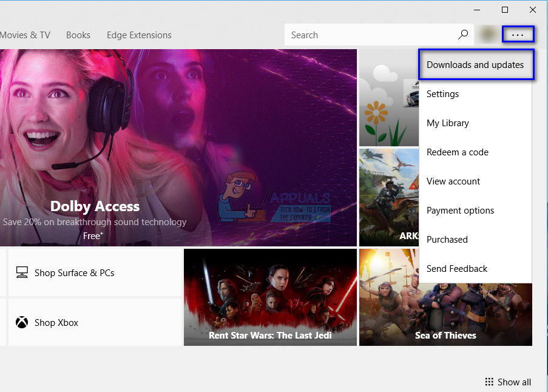Image resolution: width=548 pixels, height=392 pixels.
Task: Click the Show all text link
Action: tap(514, 382)
